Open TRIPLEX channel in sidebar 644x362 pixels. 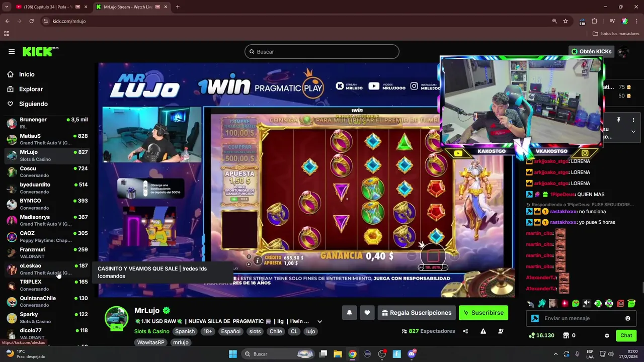coord(47,285)
